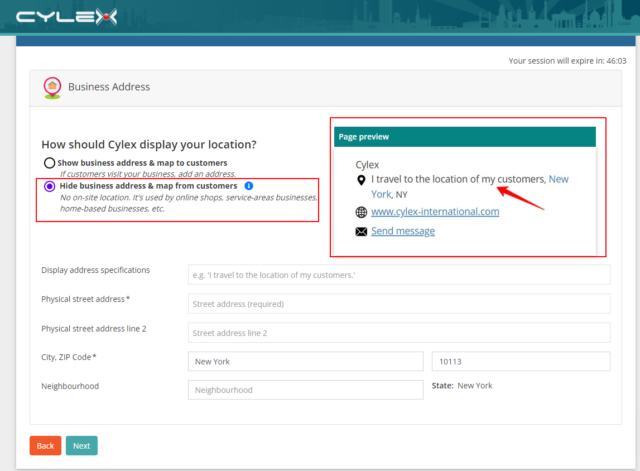Click into the Neighbourhood input field

[x=306, y=390]
